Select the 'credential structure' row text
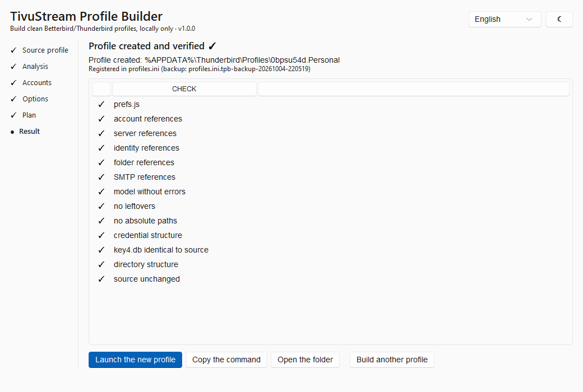Screen dimensions: 583x392 tap(148, 236)
